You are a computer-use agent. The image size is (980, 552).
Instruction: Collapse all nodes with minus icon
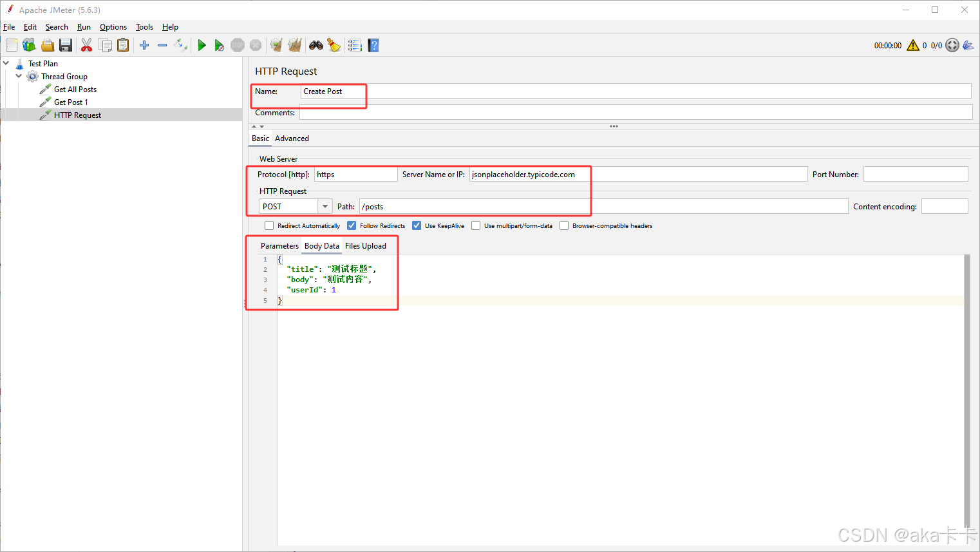[x=162, y=45]
